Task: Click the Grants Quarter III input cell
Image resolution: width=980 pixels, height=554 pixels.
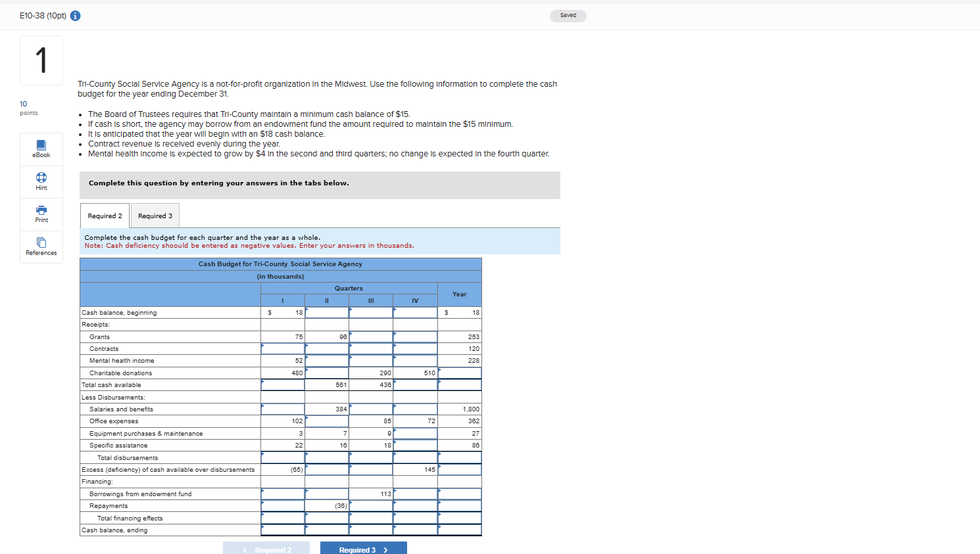Action: [x=371, y=337]
